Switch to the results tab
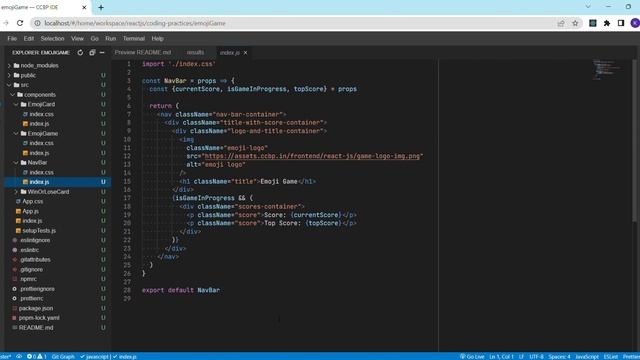 195,53
